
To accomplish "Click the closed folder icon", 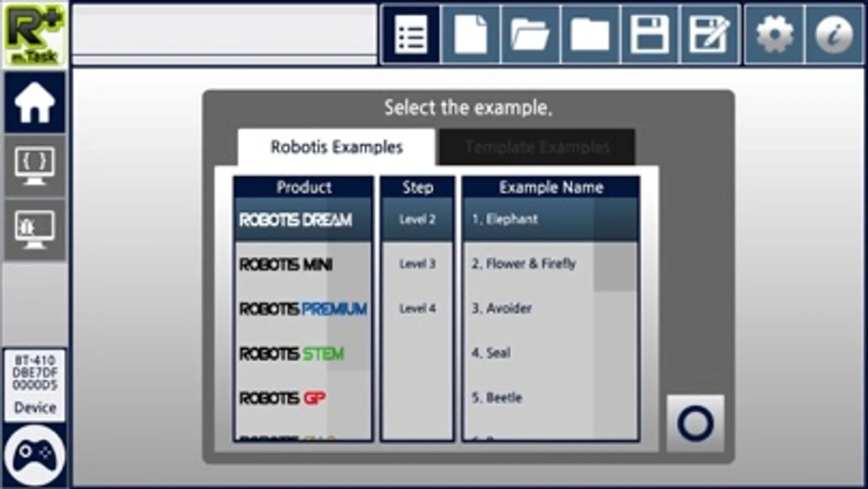I will coord(590,34).
